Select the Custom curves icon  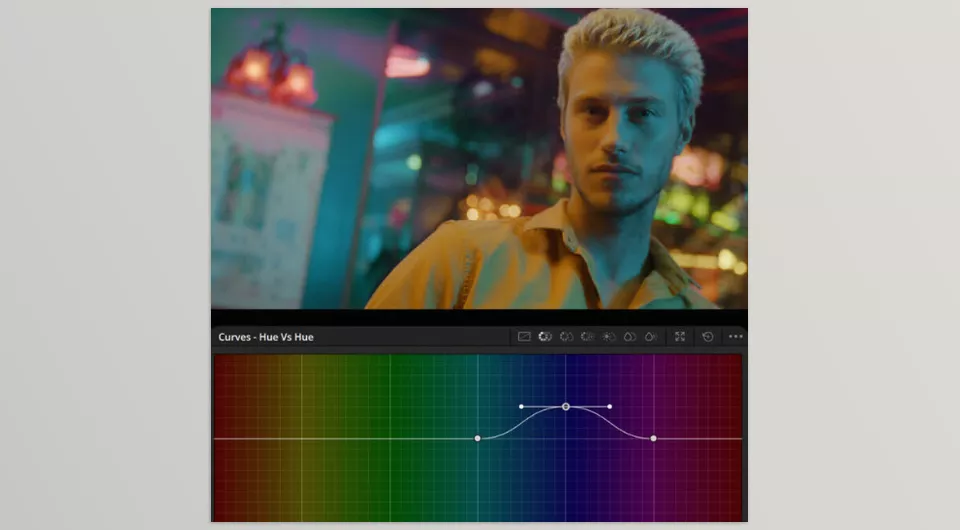[x=524, y=337]
